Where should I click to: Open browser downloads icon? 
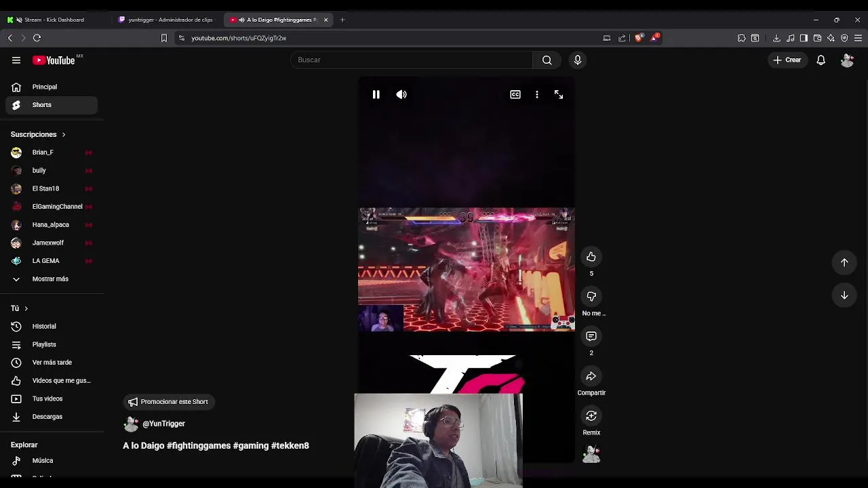(776, 38)
